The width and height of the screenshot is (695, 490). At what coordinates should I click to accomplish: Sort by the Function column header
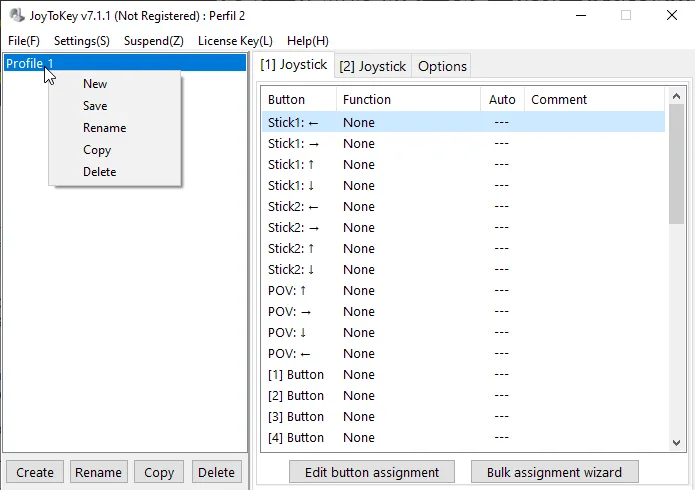(367, 100)
